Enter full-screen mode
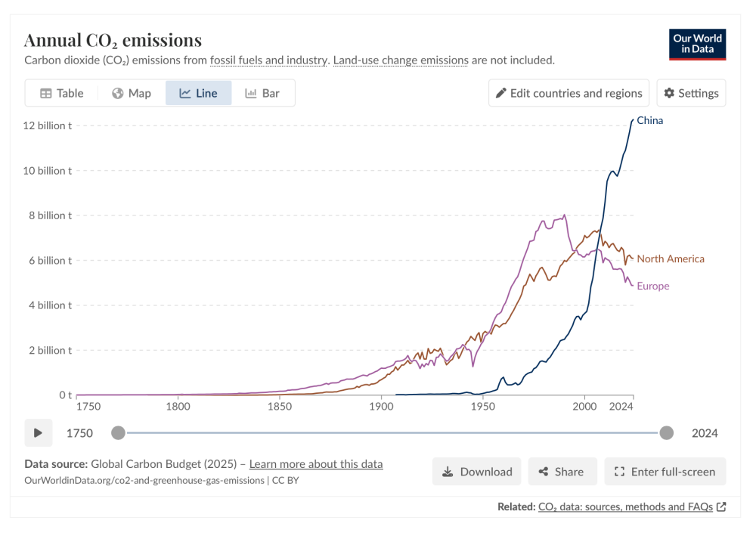This screenshot has height=545, width=756. pyautogui.click(x=665, y=472)
